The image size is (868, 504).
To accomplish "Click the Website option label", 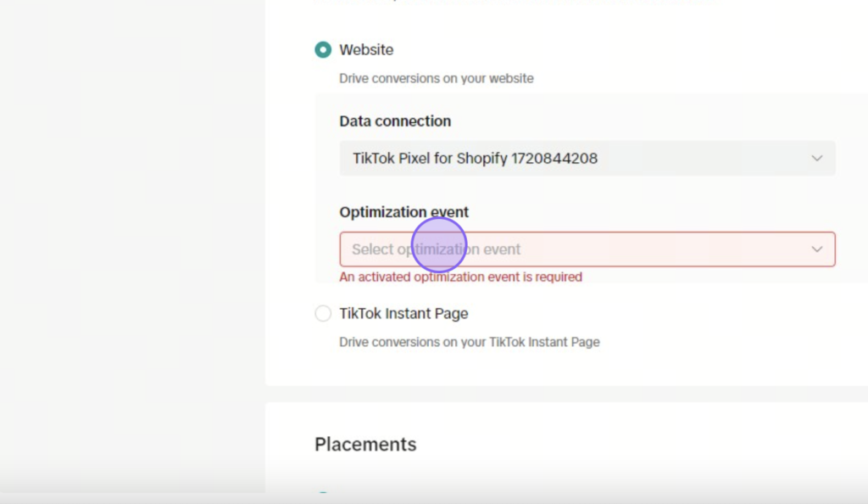I will pyautogui.click(x=366, y=50).
